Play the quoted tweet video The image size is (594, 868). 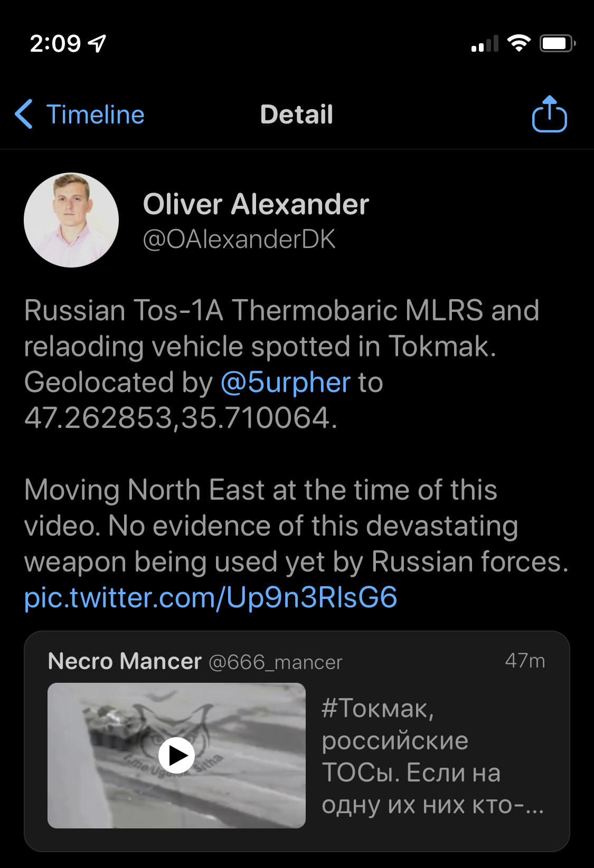point(176,756)
